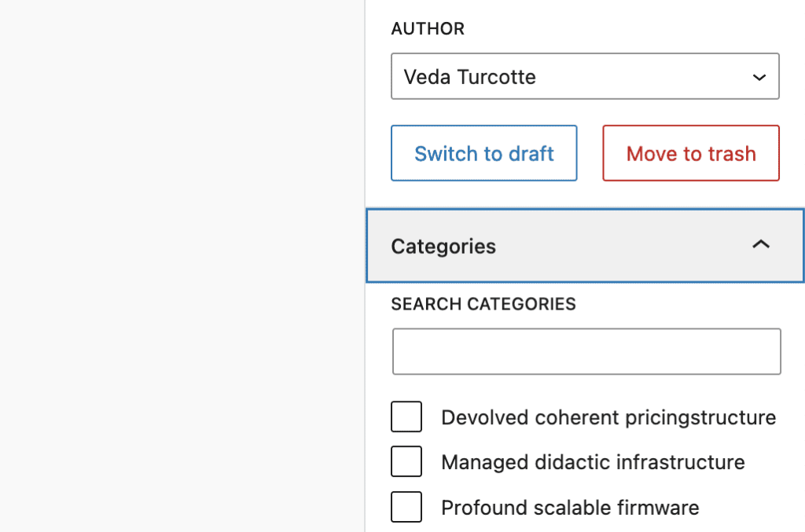Click the Profound scalable firmware label

click(x=569, y=508)
